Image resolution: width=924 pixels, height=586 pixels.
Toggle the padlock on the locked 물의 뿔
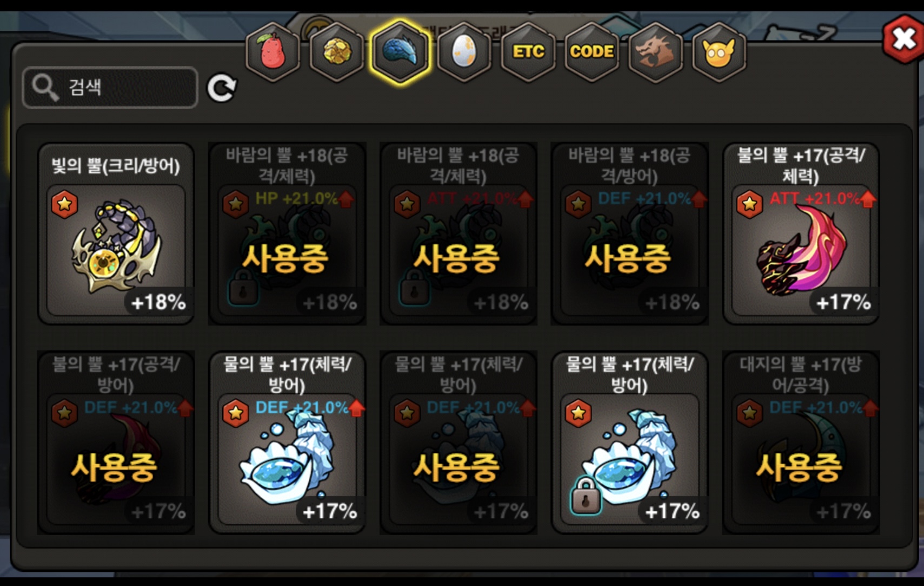tap(586, 495)
